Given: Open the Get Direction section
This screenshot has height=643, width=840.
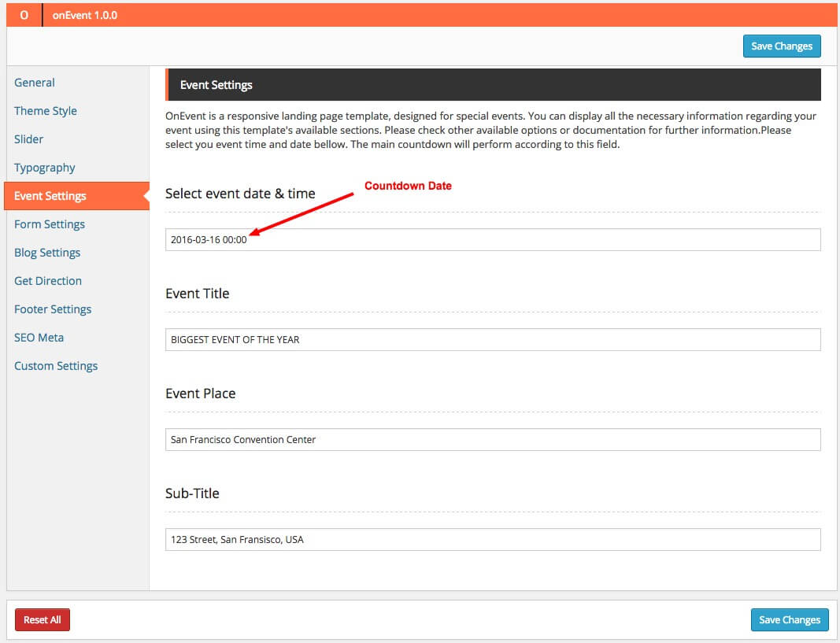Looking at the screenshot, I should [48, 281].
